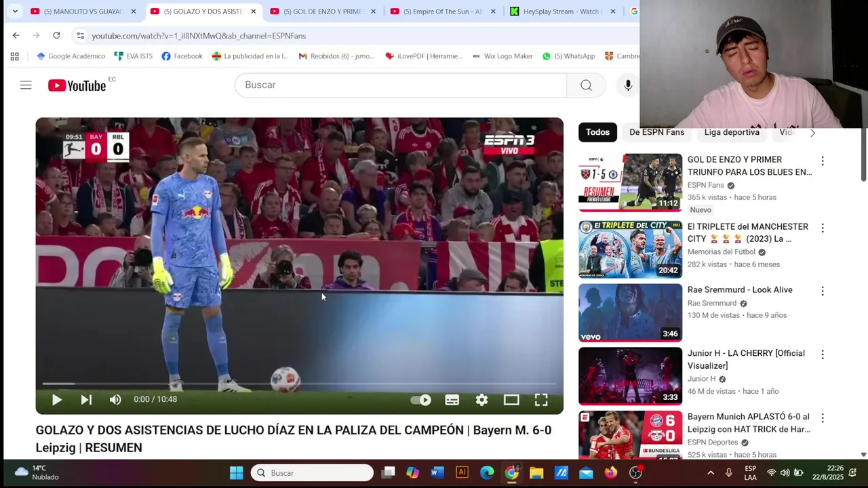Open video player settings gear

pyautogui.click(x=481, y=400)
